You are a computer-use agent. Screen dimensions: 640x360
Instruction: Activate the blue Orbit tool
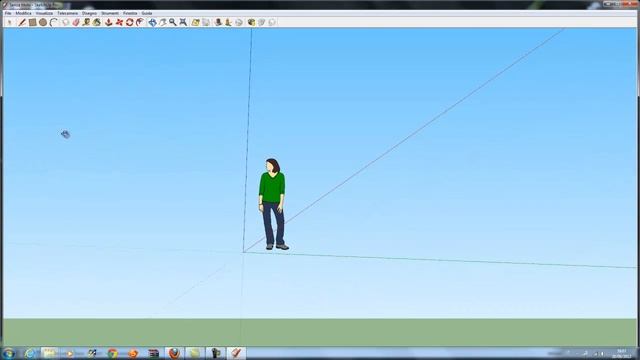point(152,22)
